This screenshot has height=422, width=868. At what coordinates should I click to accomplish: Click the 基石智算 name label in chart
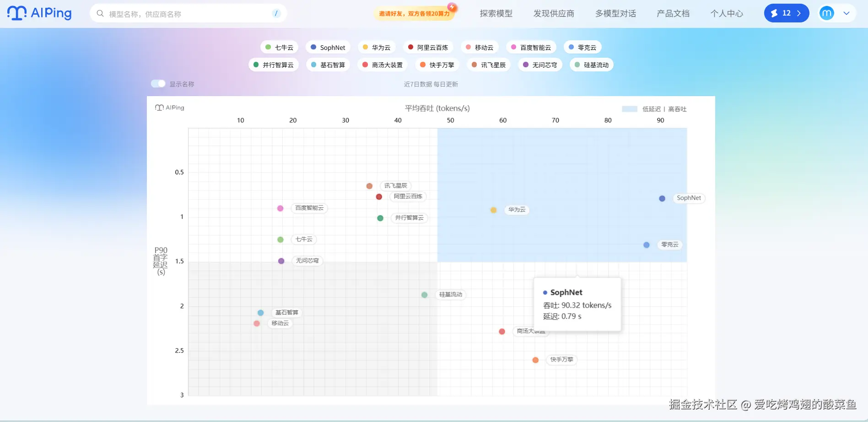(286, 312)
